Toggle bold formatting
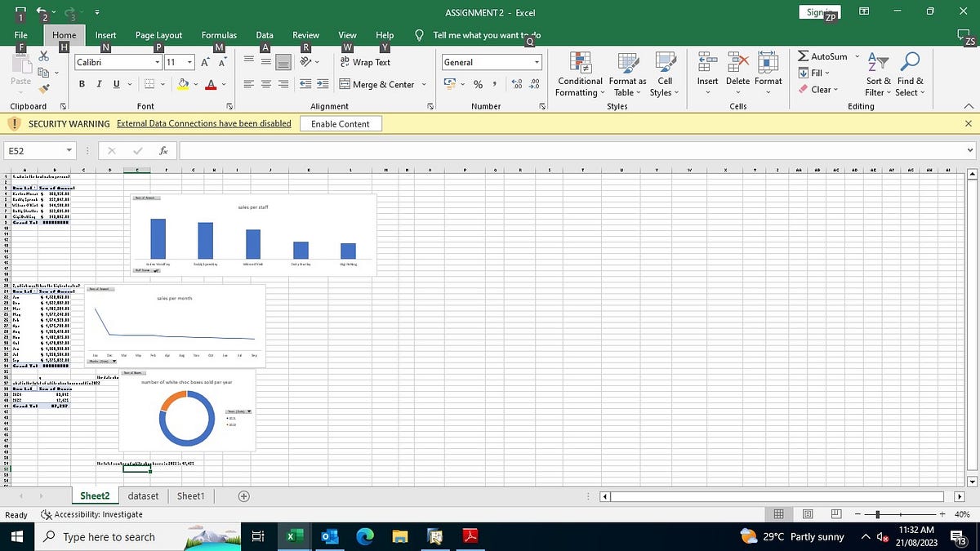This screenshot has width=980, height=551. click(81, 84)
